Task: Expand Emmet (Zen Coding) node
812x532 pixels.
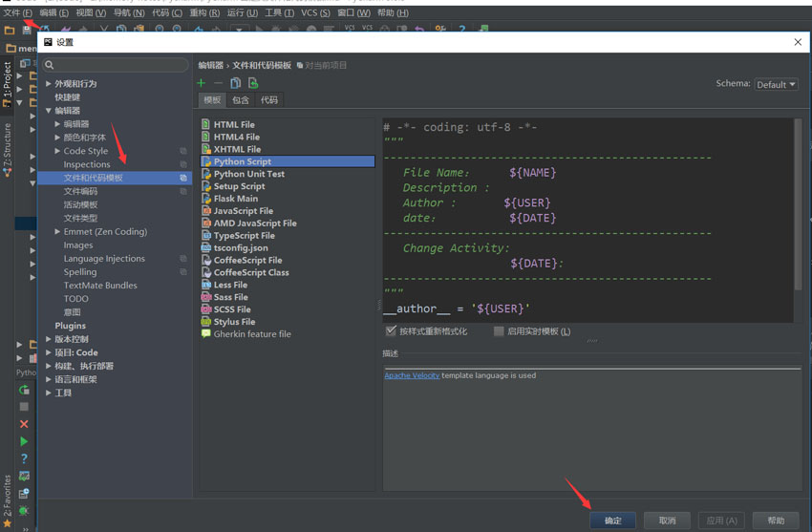Action: tap(57, 231)
